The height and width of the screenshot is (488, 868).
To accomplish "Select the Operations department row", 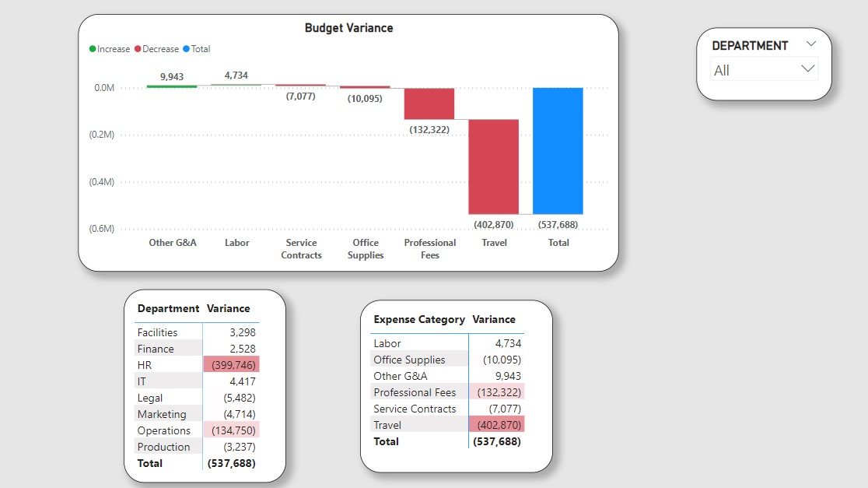I will (197, 430).
